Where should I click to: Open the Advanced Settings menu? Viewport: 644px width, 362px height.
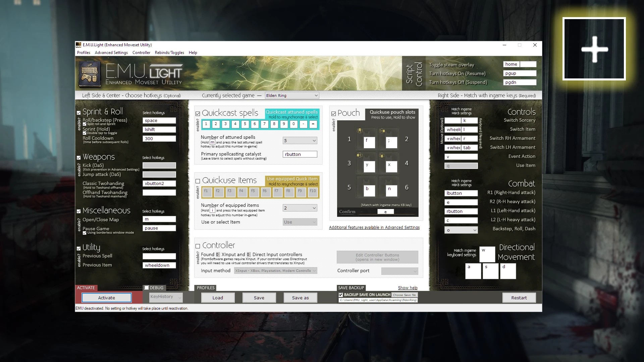coord(111,53)
